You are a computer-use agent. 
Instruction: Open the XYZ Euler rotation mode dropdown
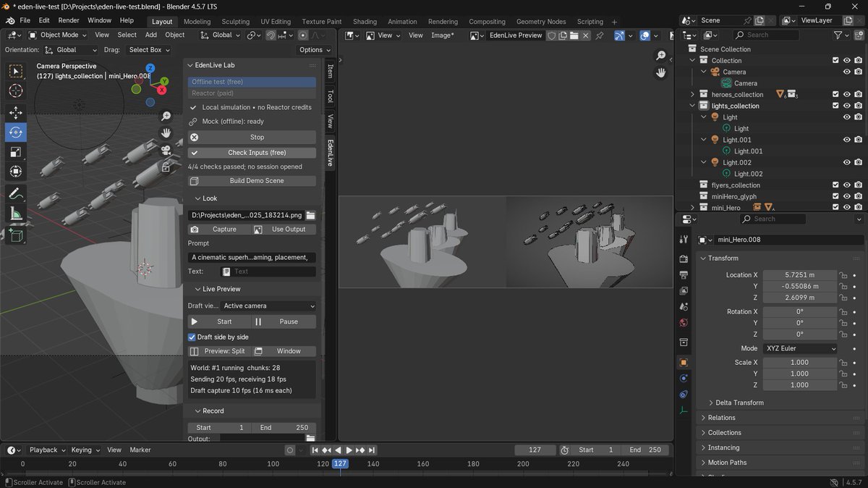(x=799, y=348)
